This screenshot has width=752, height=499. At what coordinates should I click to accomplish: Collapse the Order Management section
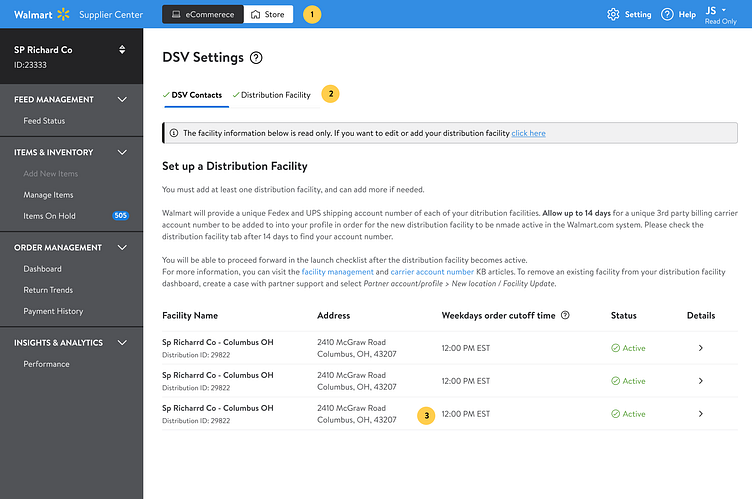(x=122, y=248)
